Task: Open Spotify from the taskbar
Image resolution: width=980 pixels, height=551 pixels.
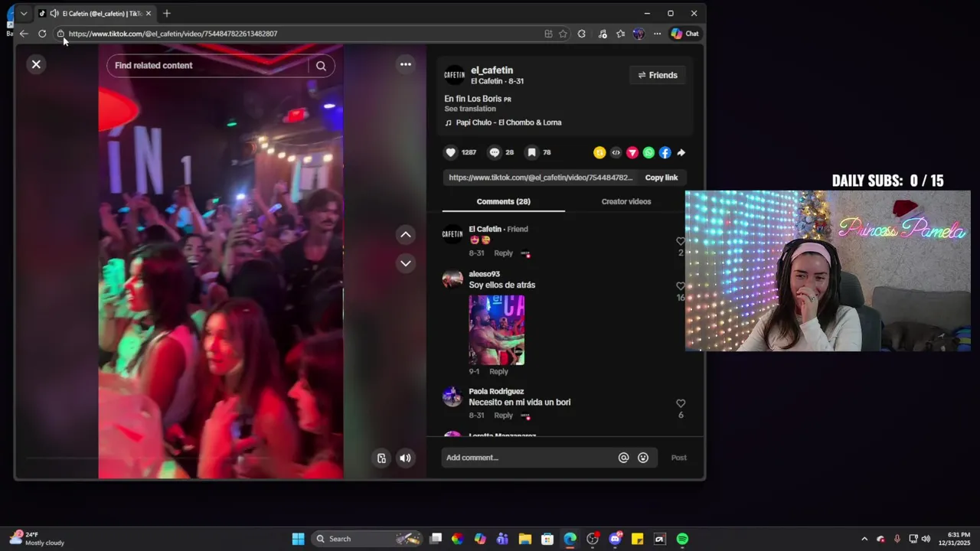Action: pos(682,539)
